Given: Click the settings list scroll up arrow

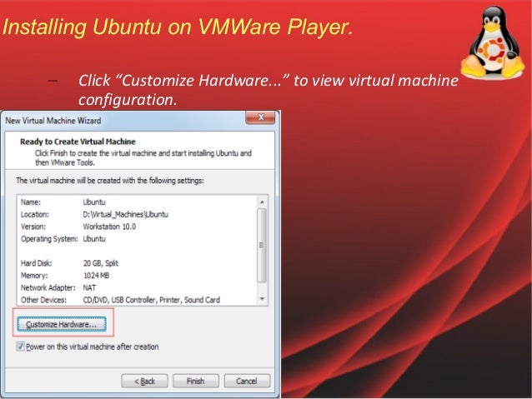Looking at the screenshot, I should tap(262, 202).
